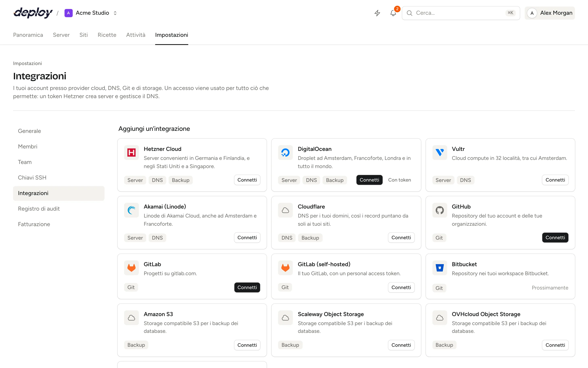Click the purple Acme Studio avatar
Viewport: 588px width, 368px height.
tap(68, 13)
